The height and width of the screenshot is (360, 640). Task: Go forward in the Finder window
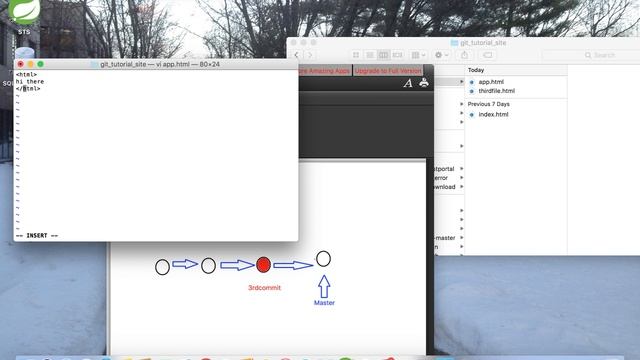[310, 55]
